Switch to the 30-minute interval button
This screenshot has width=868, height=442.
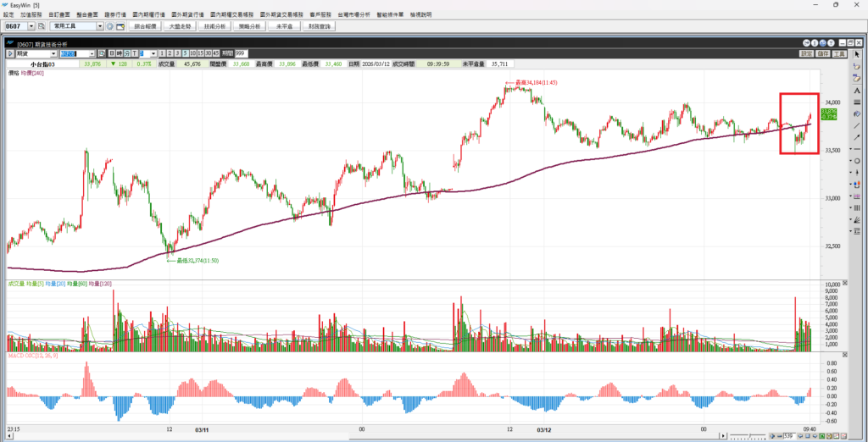[x=209, y=53]
